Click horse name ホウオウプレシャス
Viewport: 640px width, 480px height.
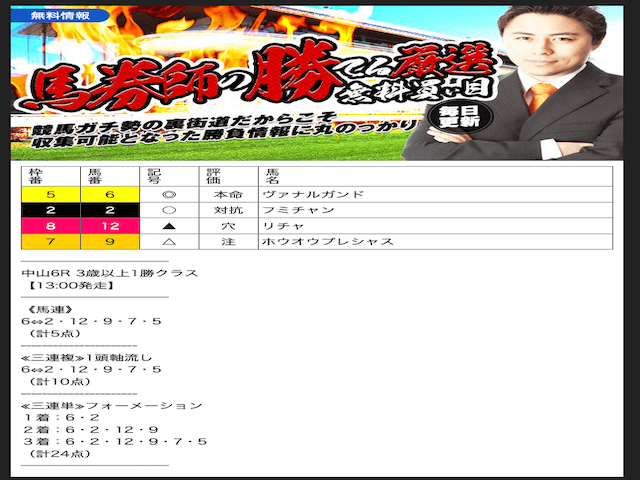(x=311, y=242)
